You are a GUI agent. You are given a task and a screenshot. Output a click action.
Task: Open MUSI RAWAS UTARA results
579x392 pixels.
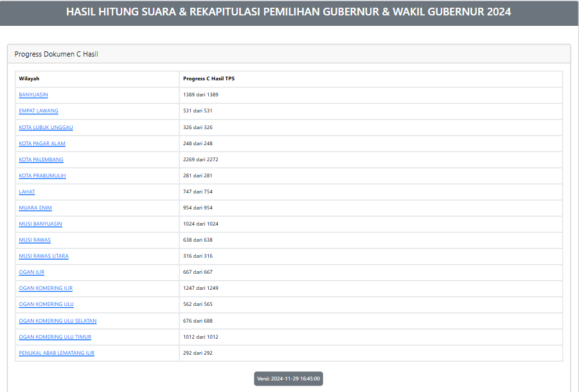coord(44,256)
